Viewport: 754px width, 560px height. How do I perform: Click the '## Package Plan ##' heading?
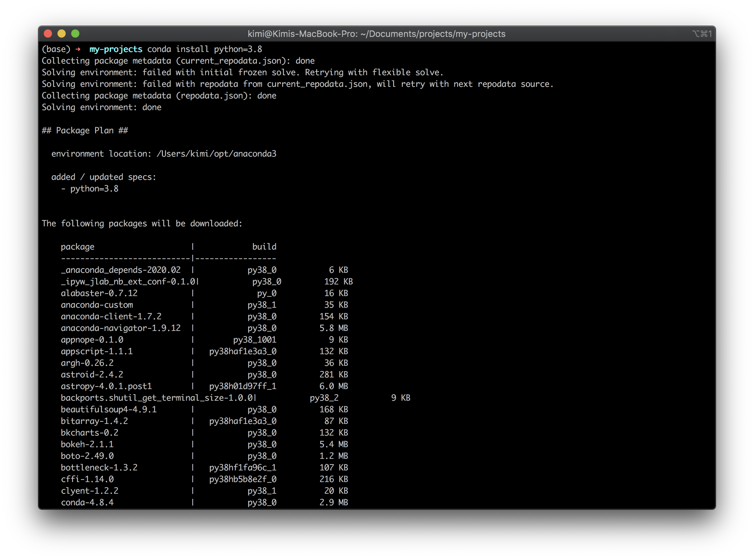coord(85,131)
